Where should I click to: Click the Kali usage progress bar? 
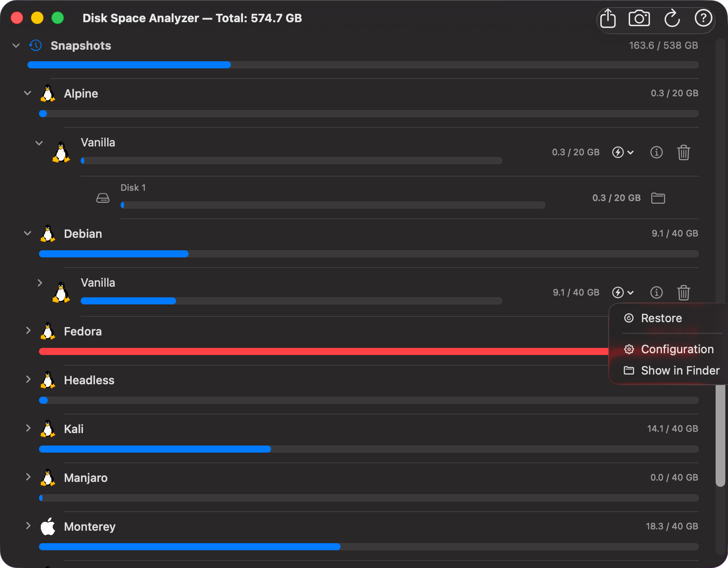coord(368,449)
